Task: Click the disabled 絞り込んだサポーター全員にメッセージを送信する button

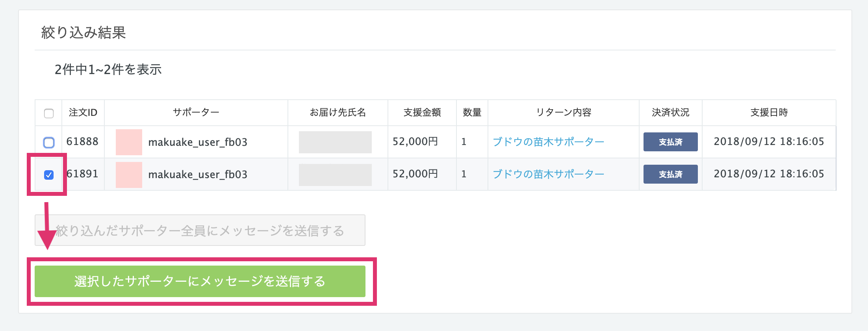Action: point(200,230)
